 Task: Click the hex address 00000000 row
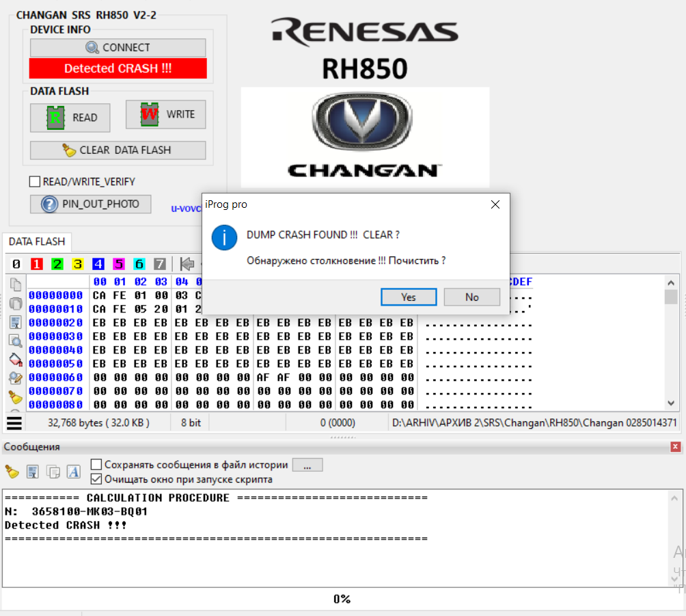click(x=55, y=295)
